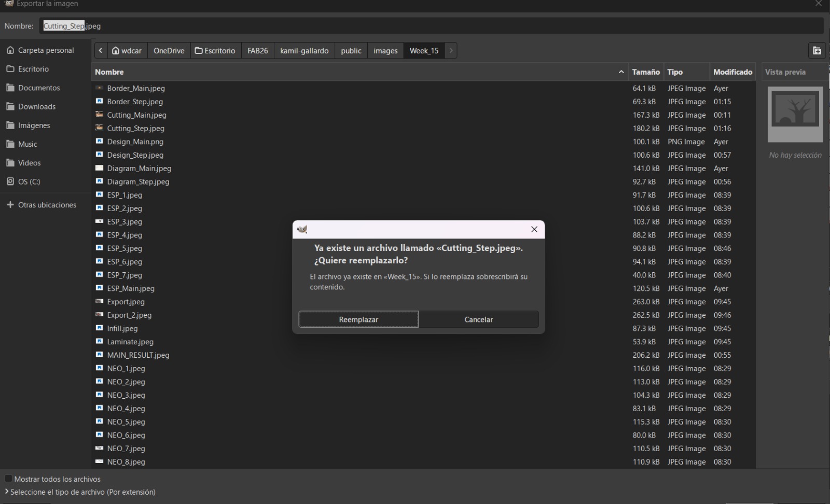Open Carpeta personal in sidebar
This screenshot has height=504, width=830.
pyautogui.click(x=46, y=50)
